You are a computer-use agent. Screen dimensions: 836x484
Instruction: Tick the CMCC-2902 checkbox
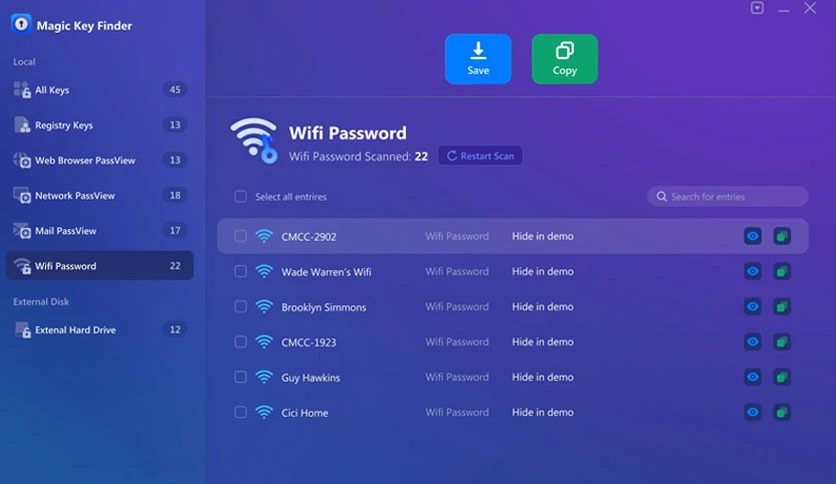point(240,236)
